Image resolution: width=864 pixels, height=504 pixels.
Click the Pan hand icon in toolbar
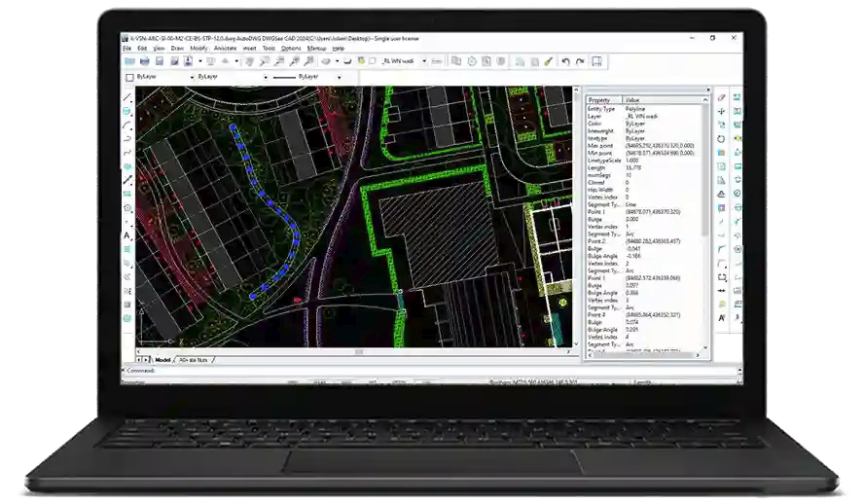coord(250,61)
